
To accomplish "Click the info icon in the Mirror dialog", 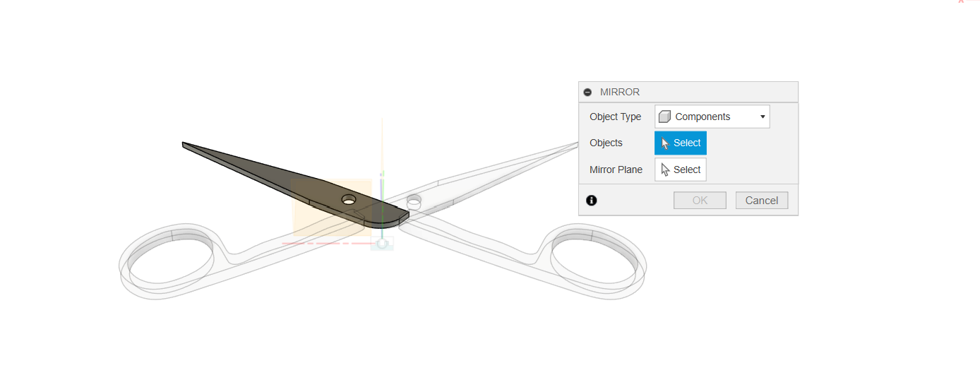I will [x=592, y=201].
